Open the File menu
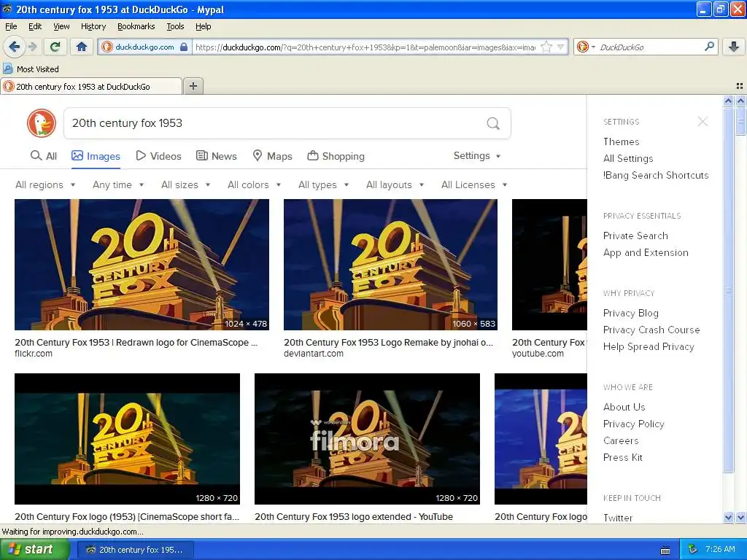 tap(11, 26)
